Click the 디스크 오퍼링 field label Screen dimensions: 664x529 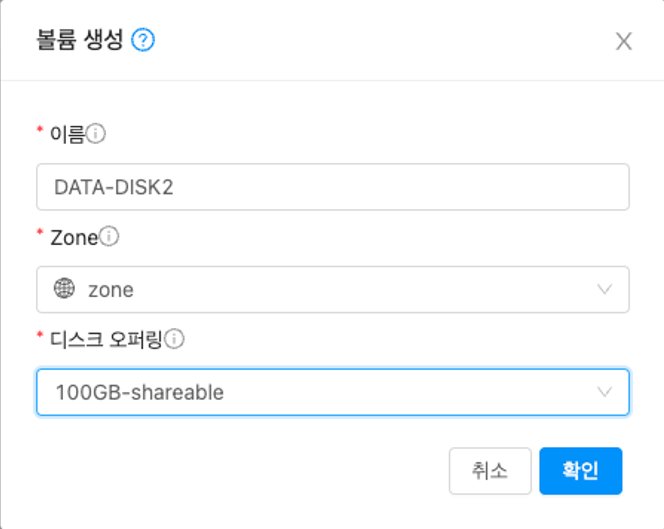[107, 339]
